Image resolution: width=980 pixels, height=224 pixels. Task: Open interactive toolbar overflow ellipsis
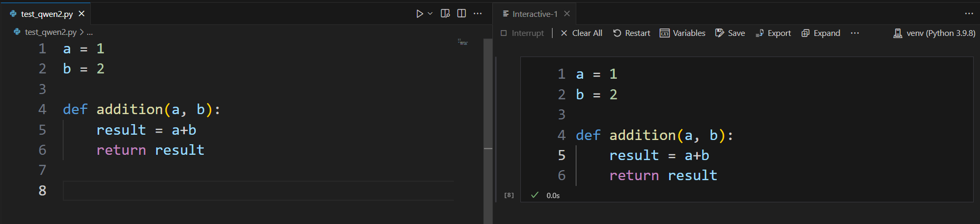tap(855, 33)
